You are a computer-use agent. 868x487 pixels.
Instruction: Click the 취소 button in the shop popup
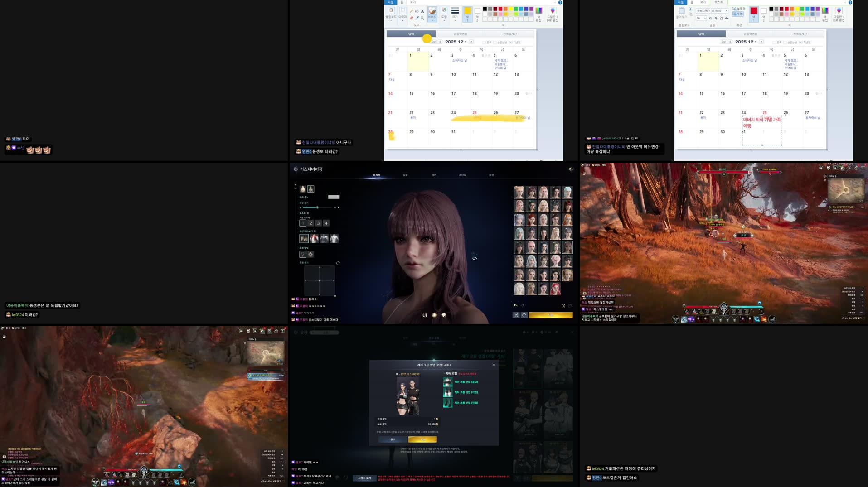(393, 439)
